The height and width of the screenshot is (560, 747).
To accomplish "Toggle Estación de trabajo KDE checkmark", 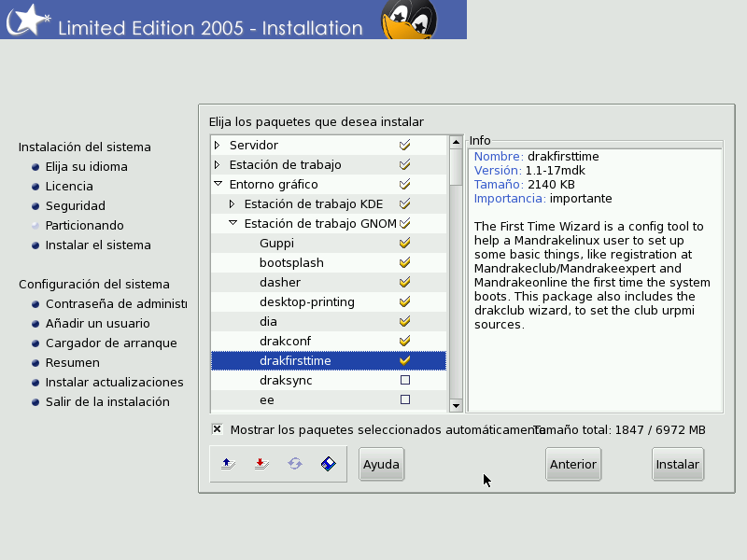I will 405,203.
